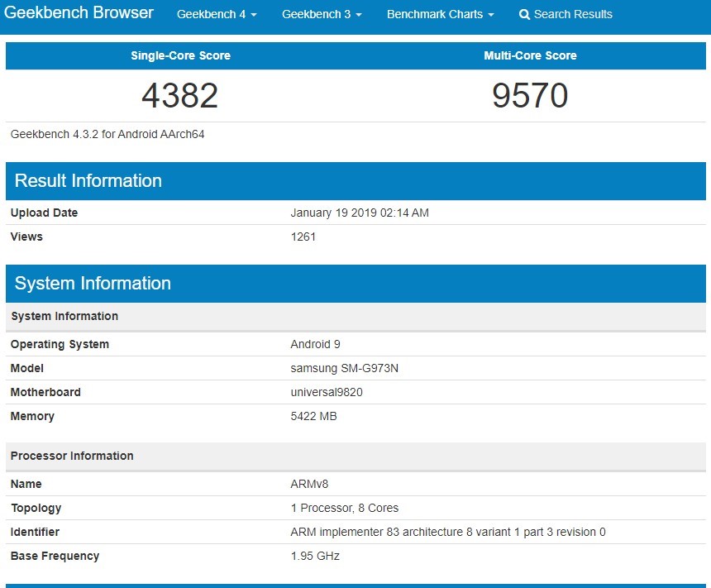Click the Search Results magnifier icon
711x588 pixels.
[524, 15]
